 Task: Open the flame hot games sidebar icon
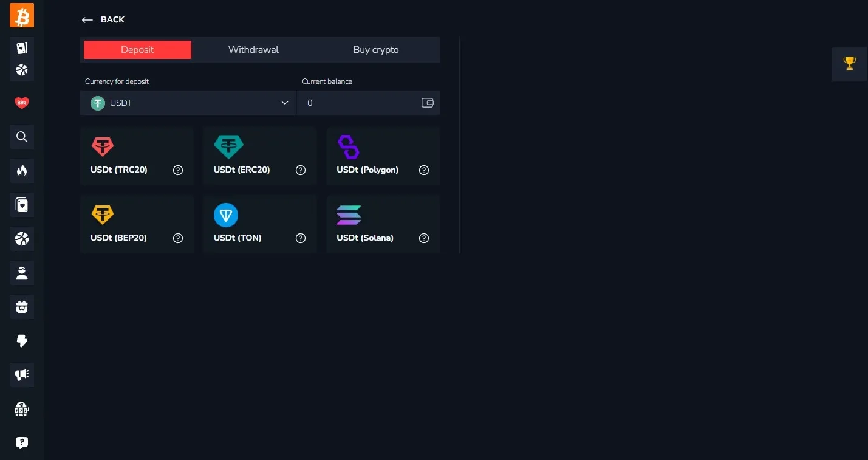(x=22, y=171)
